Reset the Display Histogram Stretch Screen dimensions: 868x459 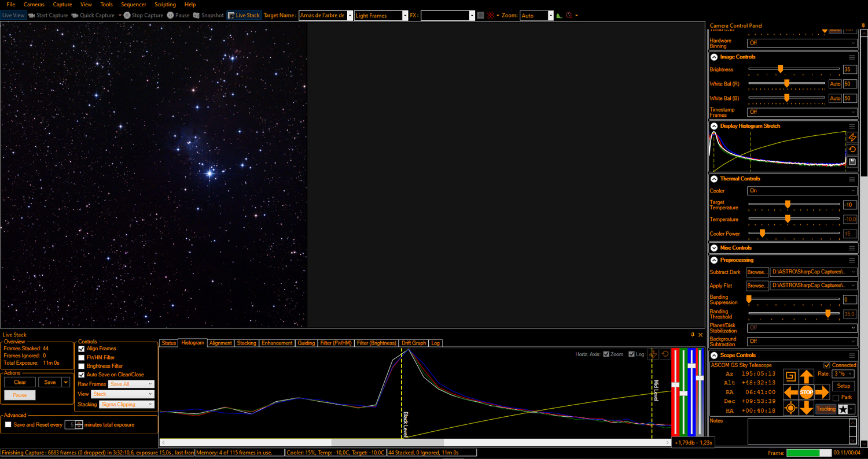tap(852, 150)
